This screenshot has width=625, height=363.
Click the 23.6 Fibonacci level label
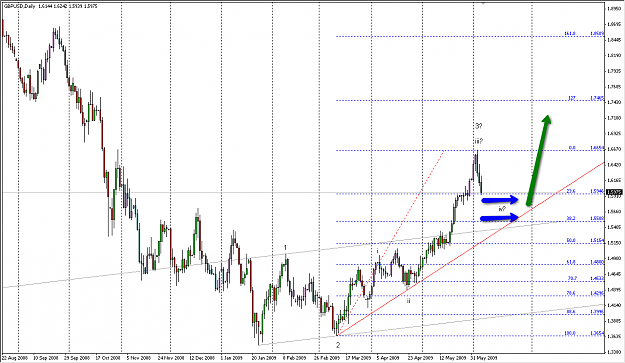pos(571,191)
